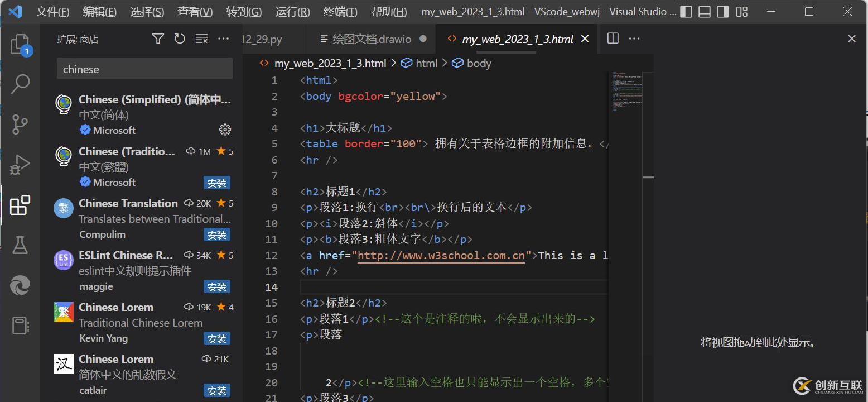Click line number 8 in gutter
Screen dimensions: 868x402
coord(274,192)
